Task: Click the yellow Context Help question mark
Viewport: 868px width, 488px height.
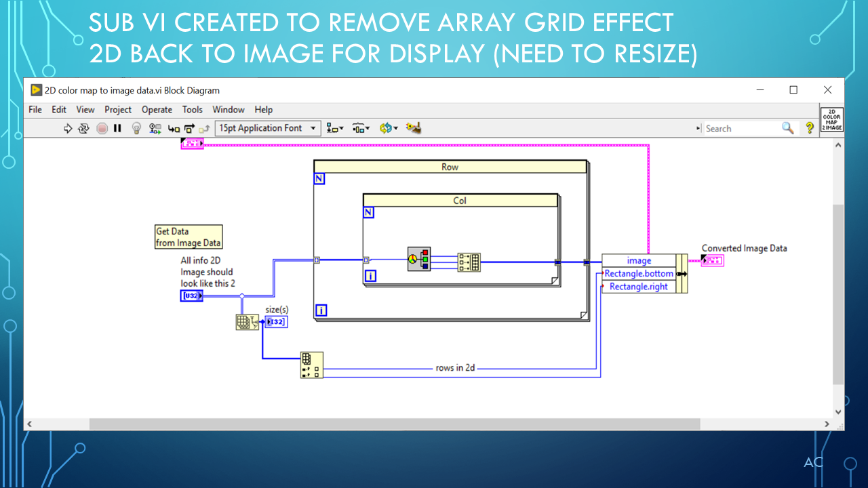Action: tap(809, 128)
